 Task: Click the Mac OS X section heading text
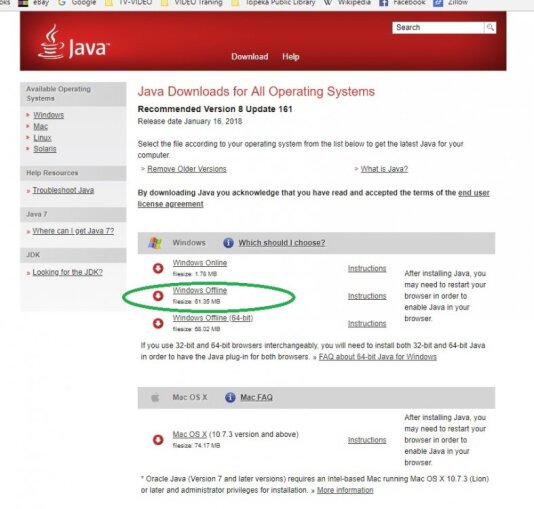point(190,397)
